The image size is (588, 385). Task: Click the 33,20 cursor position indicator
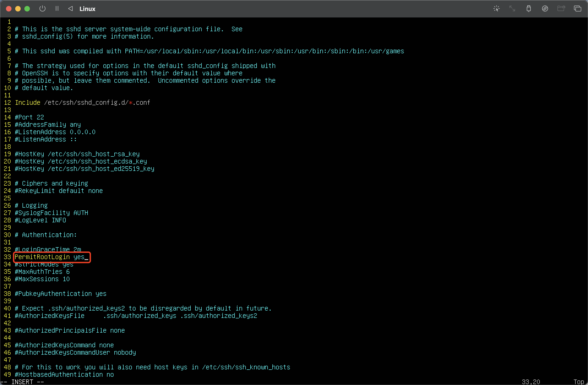(531, 382)
